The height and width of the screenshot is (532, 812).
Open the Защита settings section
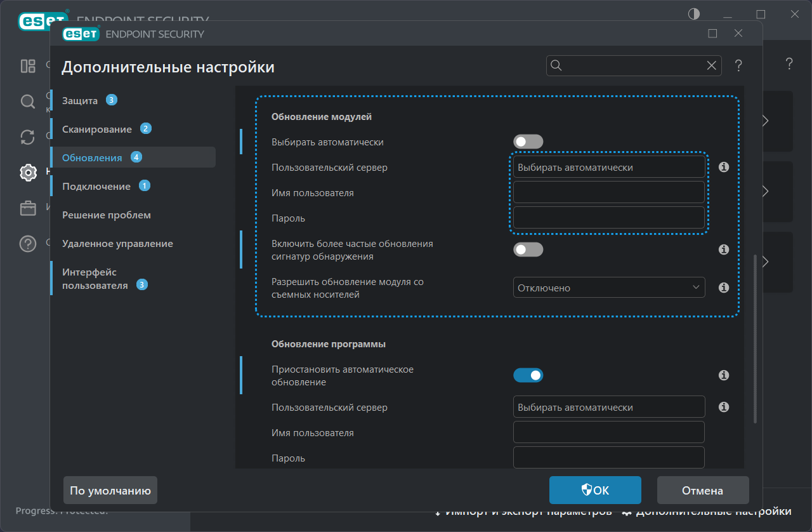[x=80, y=100]
